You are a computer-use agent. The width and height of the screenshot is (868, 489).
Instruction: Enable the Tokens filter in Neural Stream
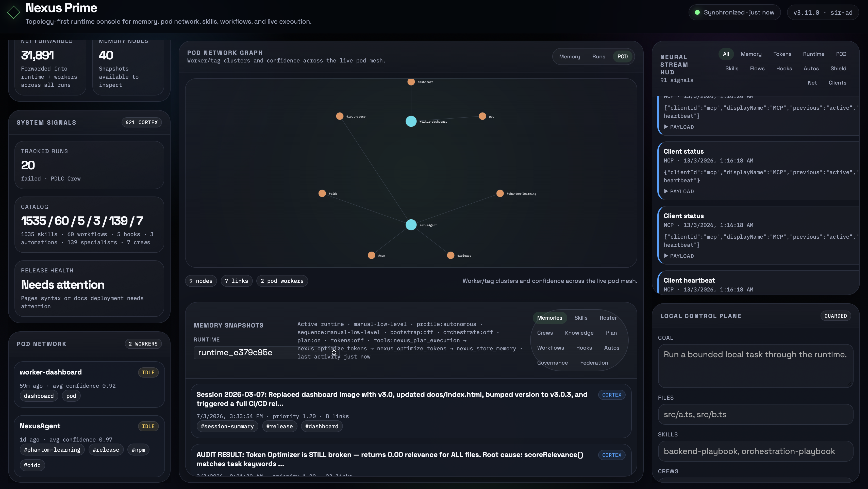782,54
